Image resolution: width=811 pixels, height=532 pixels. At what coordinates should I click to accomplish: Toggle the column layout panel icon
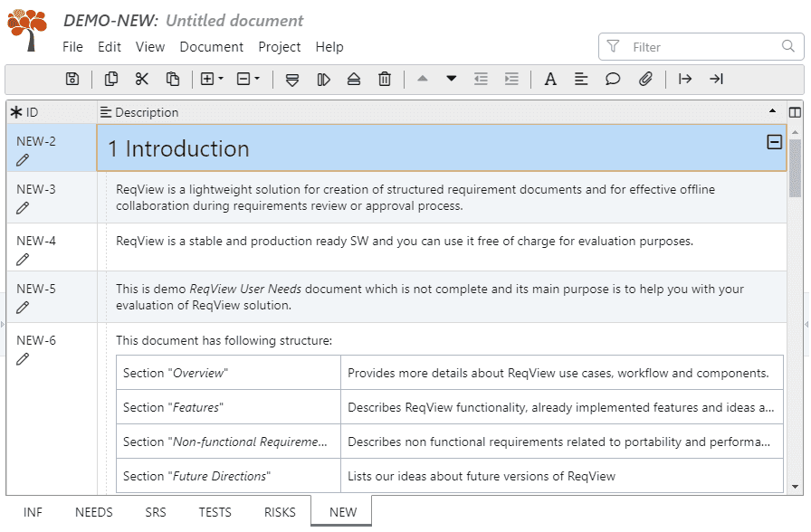click(795, 112)
